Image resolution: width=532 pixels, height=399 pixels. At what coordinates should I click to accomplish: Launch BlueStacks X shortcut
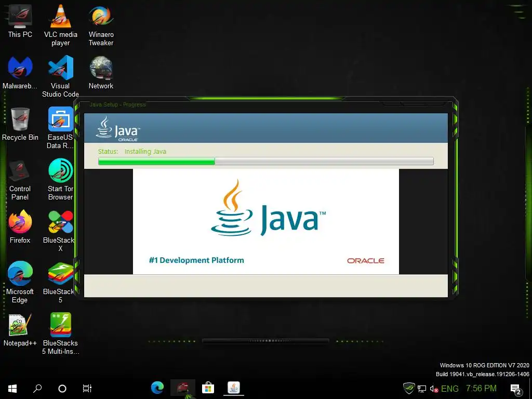pyautogui.click(x=60, y=231)
